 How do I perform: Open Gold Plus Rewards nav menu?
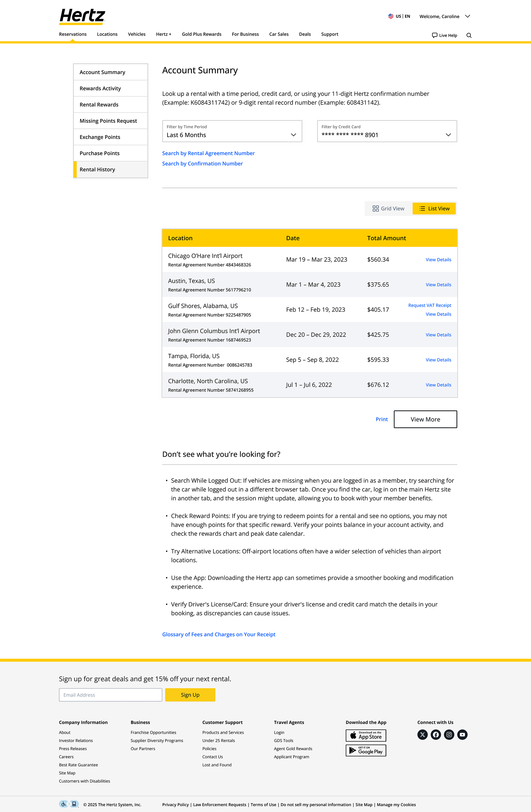(201, 34)
